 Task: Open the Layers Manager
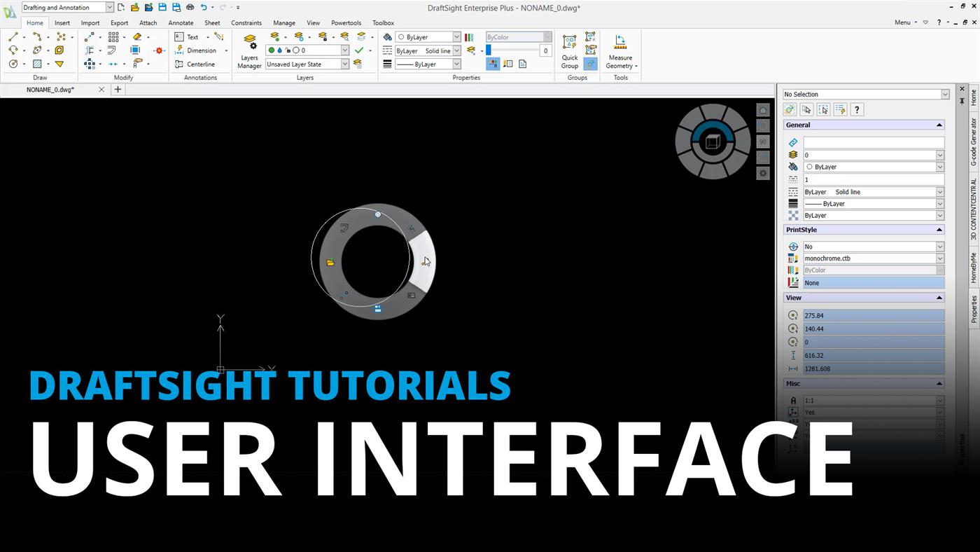coord(249,50)
